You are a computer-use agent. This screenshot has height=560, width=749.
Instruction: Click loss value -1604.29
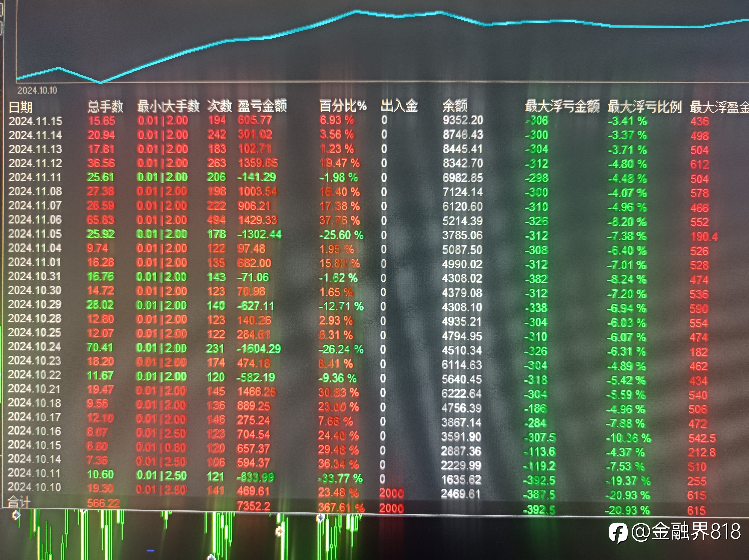(259, 349)
